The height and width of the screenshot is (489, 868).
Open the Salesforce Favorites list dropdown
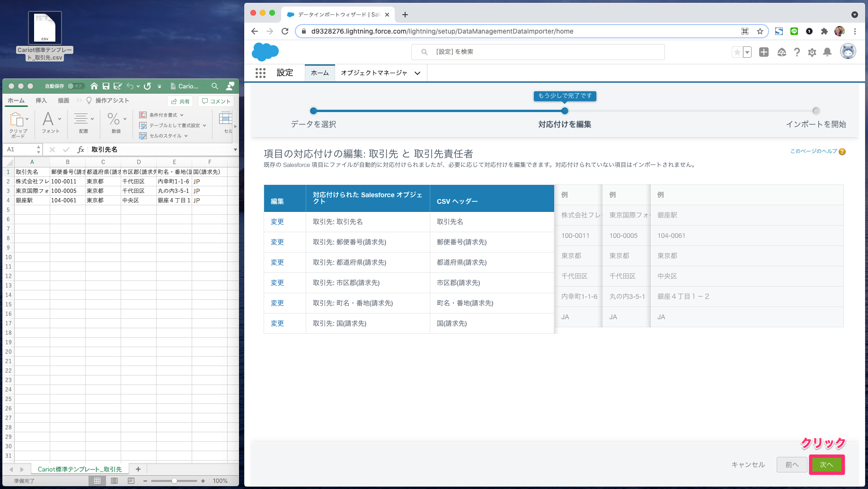(x=747, y=52)
